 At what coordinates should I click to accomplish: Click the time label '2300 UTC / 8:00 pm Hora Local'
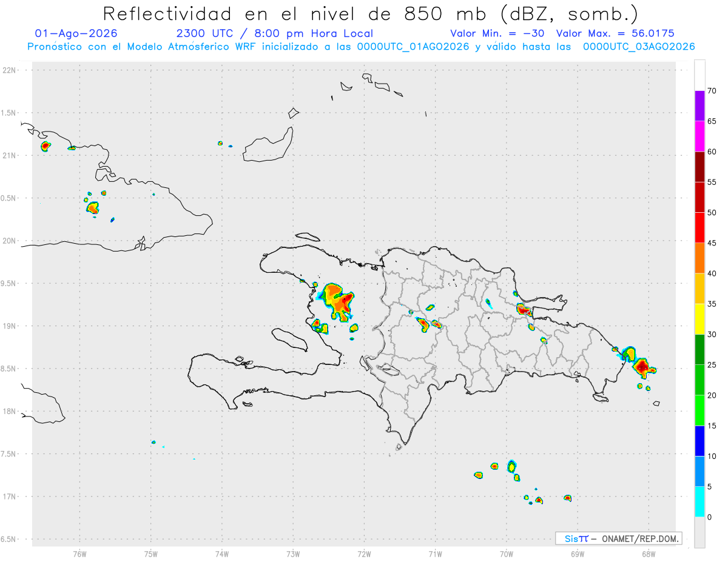click(275, 33)
